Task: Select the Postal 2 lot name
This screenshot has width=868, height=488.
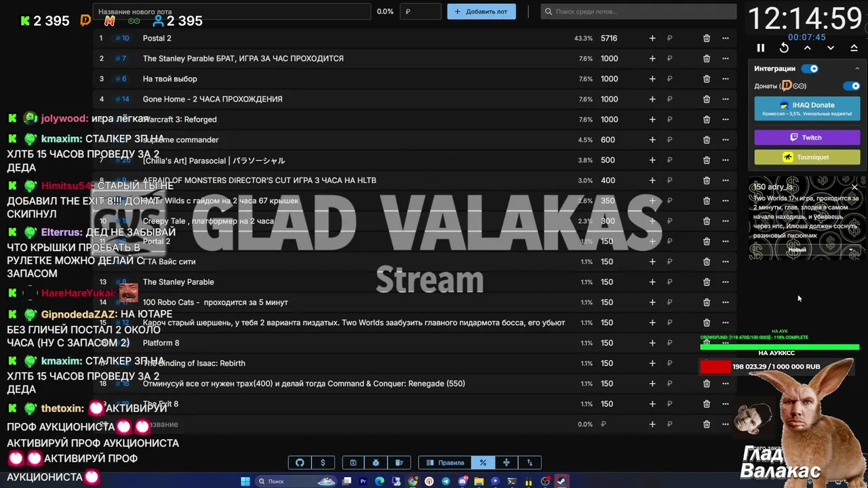Action: 157,39
